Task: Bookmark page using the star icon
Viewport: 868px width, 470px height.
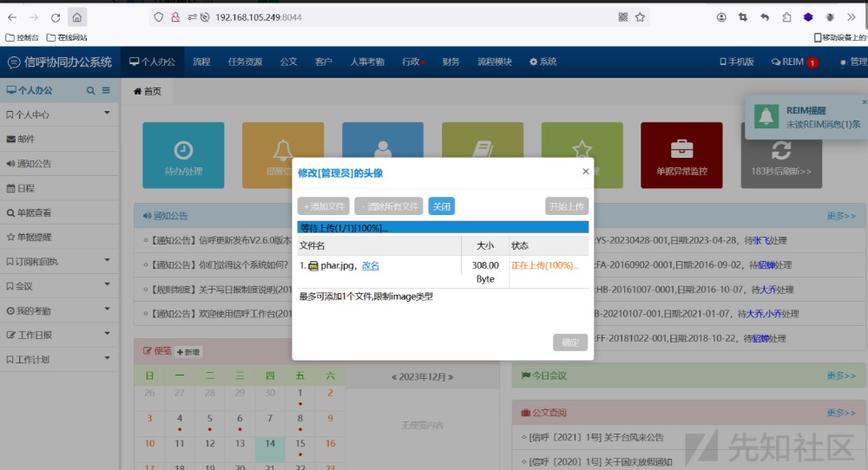Action: [x=640, y=16]
